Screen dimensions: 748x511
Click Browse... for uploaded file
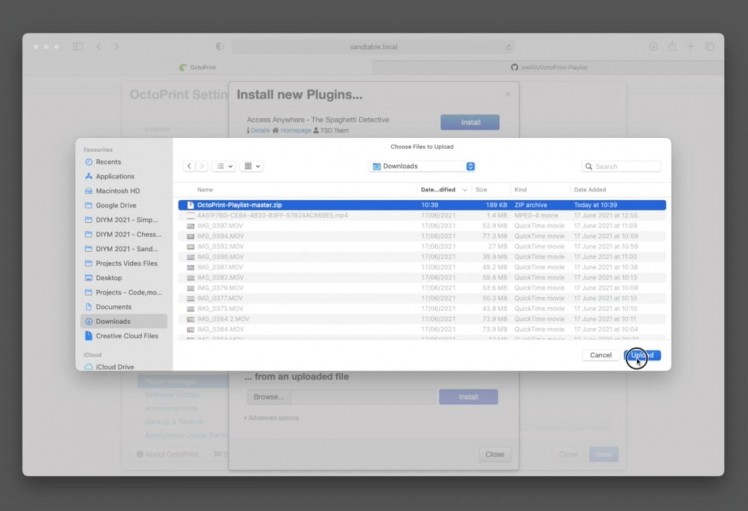[x=269, y=397]
